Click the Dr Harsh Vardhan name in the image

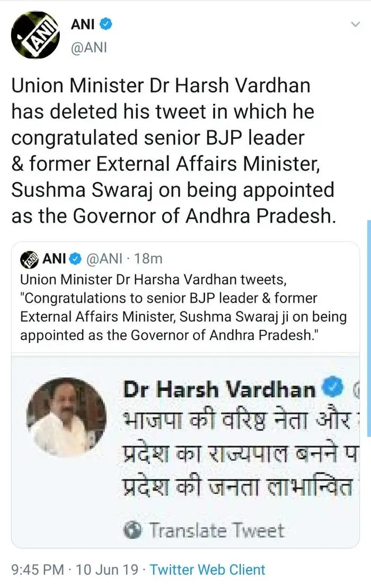click(219, 389)
